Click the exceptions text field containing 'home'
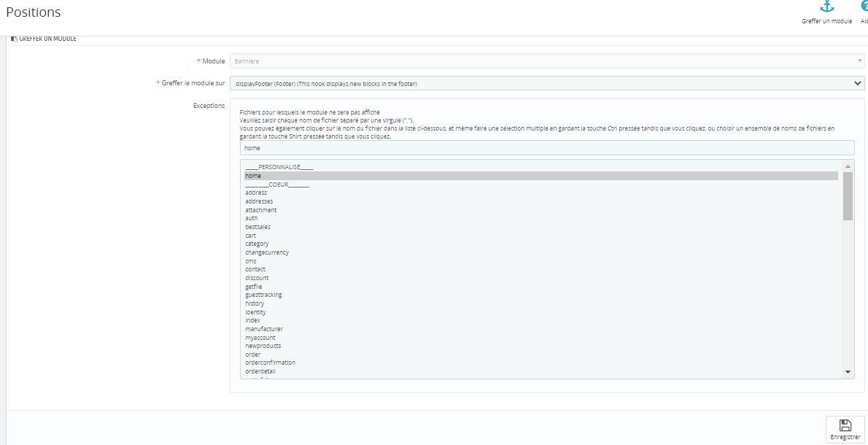 click(547, 148)
